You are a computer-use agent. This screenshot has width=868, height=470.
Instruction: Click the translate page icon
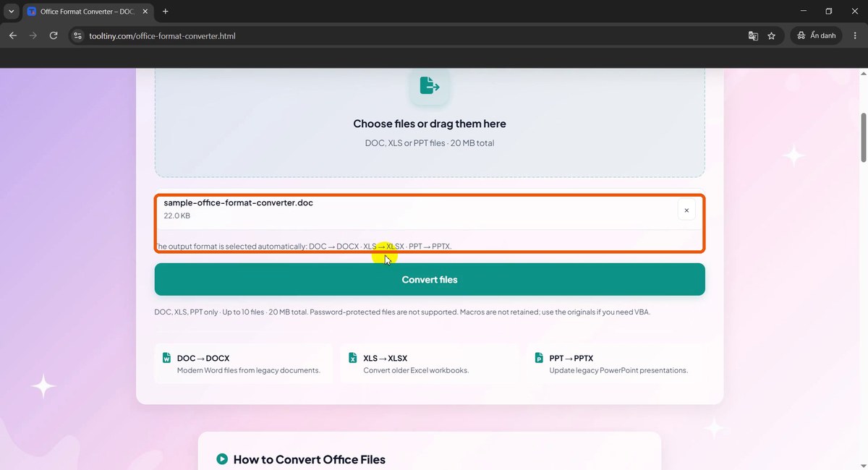click(x=753, y=35)
